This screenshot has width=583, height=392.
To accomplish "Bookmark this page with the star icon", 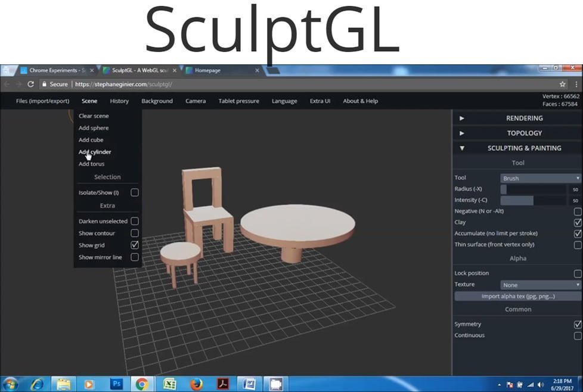I will pyautogui.click(x=562, y=85).
